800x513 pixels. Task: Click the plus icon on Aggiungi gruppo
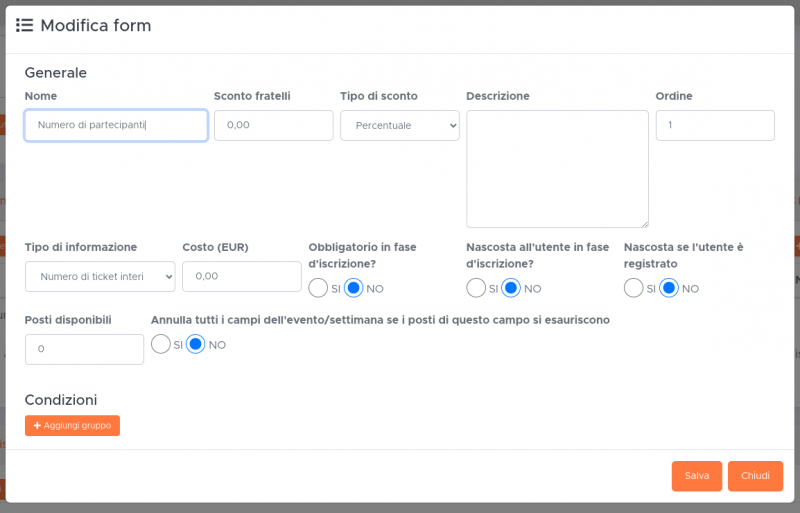point(37,426)
